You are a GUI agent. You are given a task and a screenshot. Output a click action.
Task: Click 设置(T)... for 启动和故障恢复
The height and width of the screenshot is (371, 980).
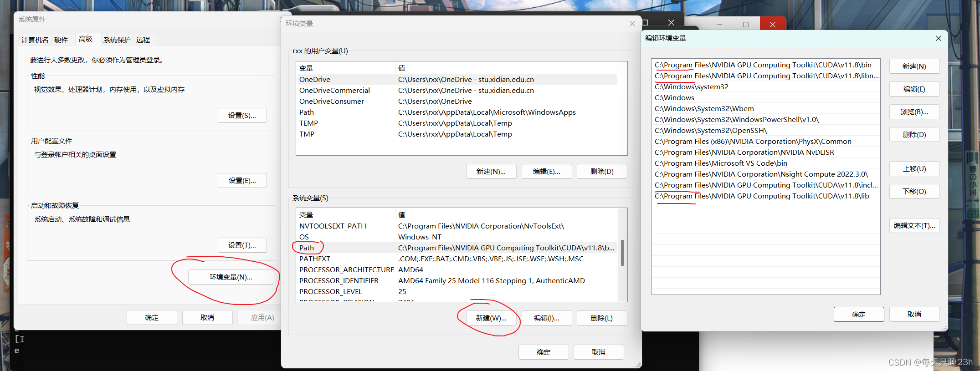[242, 245]
